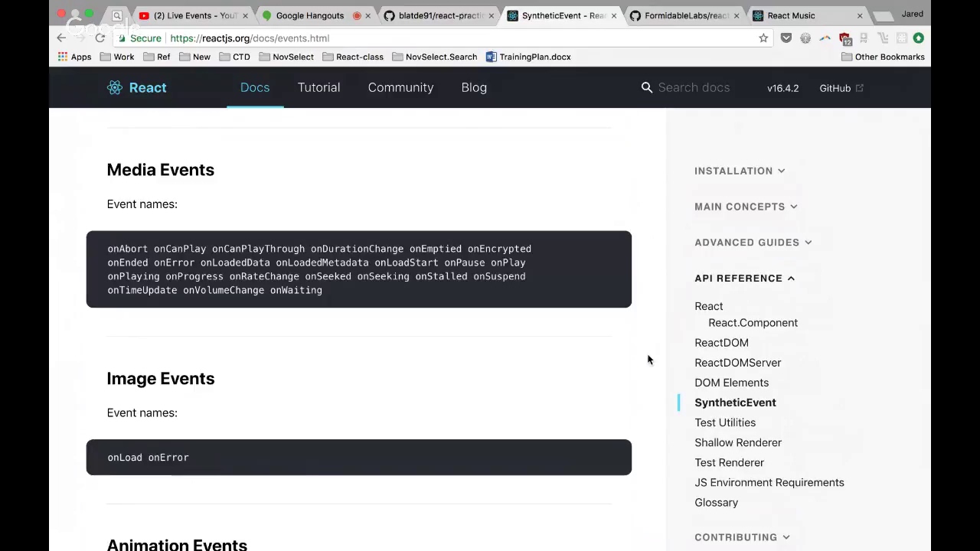
Task: Open the Blog navigation item
Action: click(x=474, y=87)
